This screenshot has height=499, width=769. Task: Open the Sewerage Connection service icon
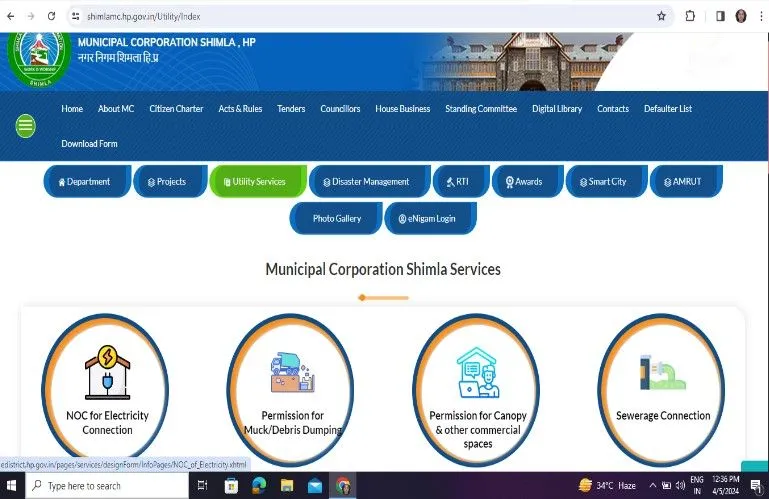click(662, 371)
